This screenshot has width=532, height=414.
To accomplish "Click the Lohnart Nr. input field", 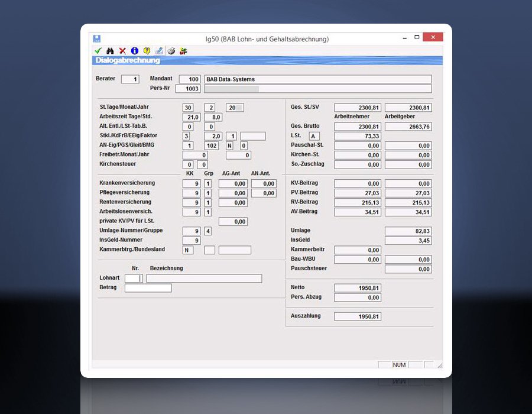I will point(133,279).
